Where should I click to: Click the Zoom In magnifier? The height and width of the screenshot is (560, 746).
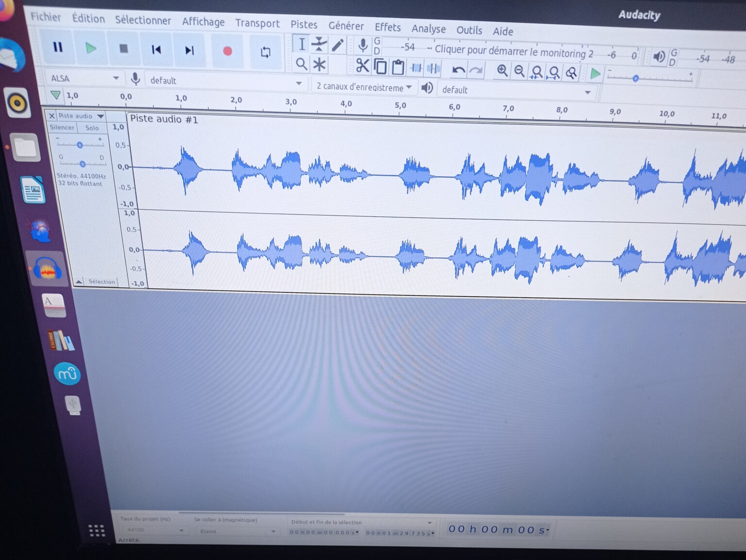[x=502, y=71]
